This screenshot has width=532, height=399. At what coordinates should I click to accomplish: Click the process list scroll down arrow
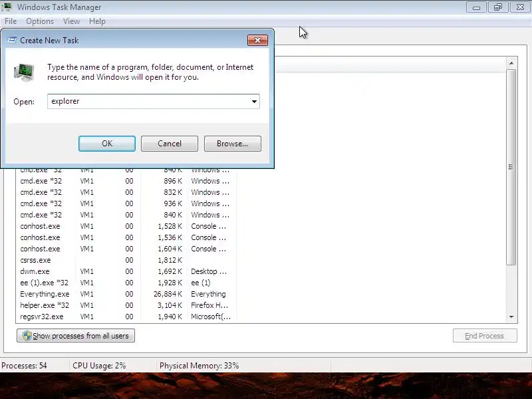click(511, 317)
